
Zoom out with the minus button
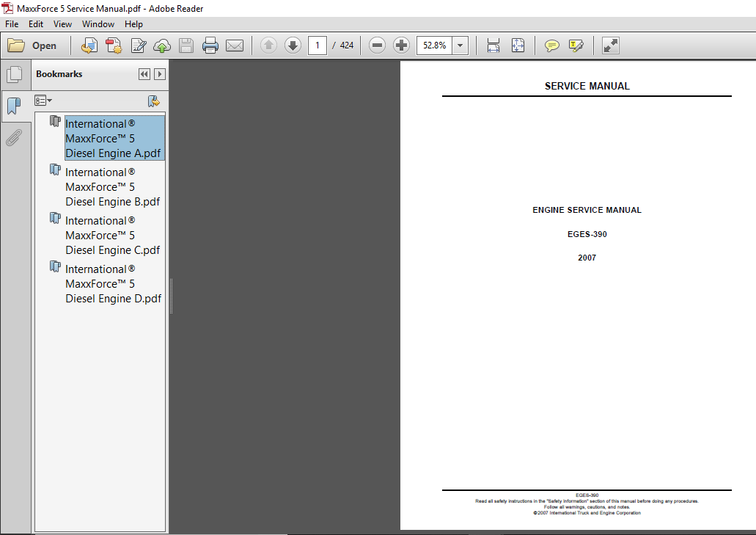[x=377, y=46]
